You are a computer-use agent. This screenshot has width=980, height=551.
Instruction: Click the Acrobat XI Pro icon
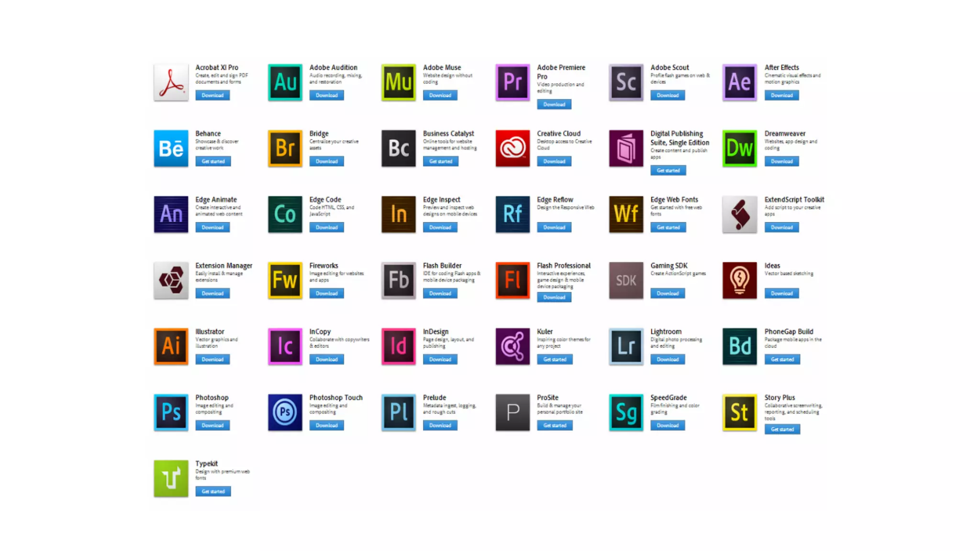pos(171,82)
